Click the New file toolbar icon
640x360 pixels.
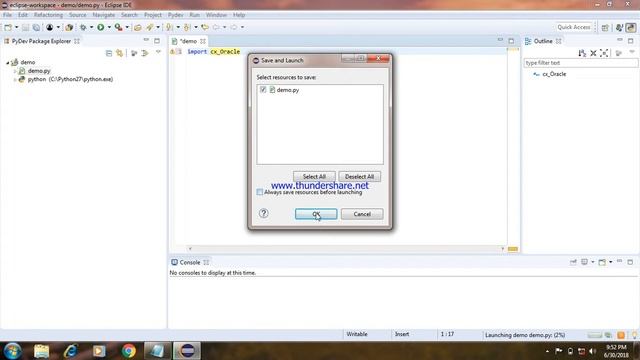[8, 27]
